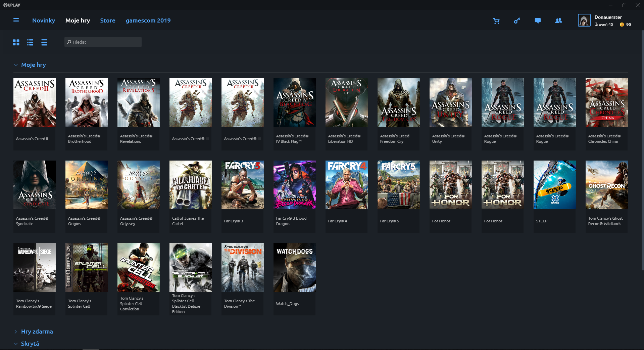Click the Donauerster username

608,17
